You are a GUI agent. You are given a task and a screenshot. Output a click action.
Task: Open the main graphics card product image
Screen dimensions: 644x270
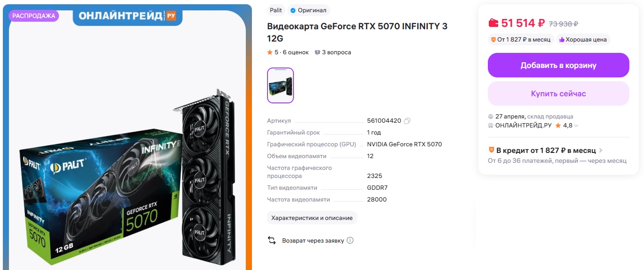[x=127, y=179]
